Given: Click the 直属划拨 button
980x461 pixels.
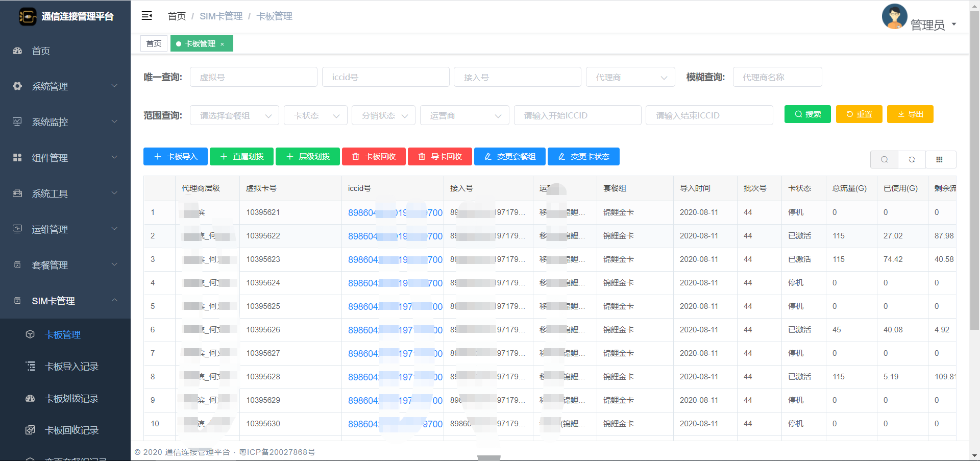Looking at the screenshot, I should pyautogui.click(x=241, y=156).
